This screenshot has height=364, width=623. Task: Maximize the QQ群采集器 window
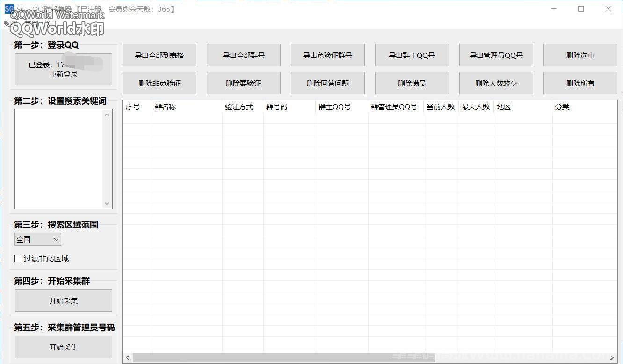(x=581, y=9)
